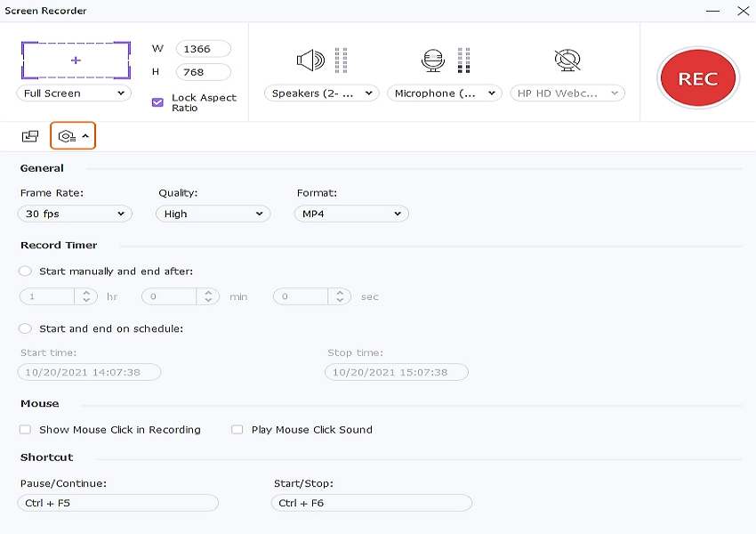Click the dashed screen capture area selector
756x534 pixels.
pos(76,61)
